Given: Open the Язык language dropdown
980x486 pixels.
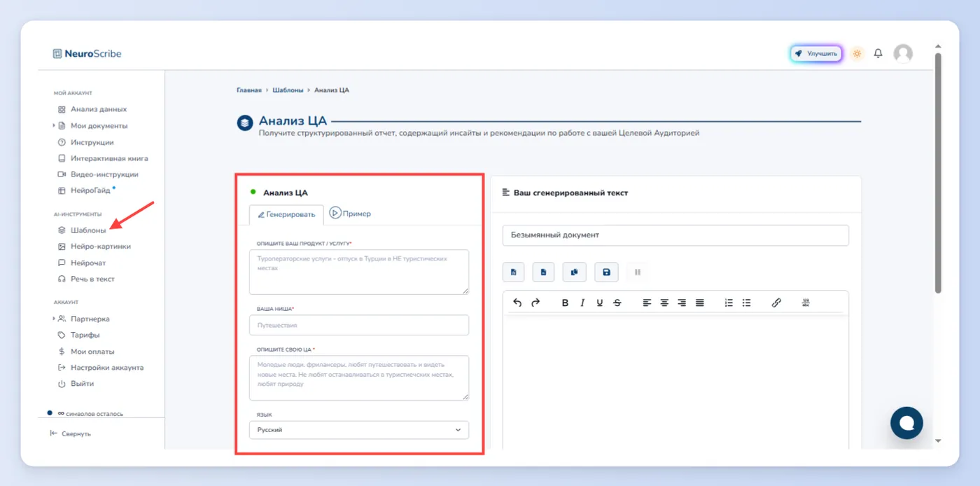Looking at the screenshot, I should click(359, 429).
